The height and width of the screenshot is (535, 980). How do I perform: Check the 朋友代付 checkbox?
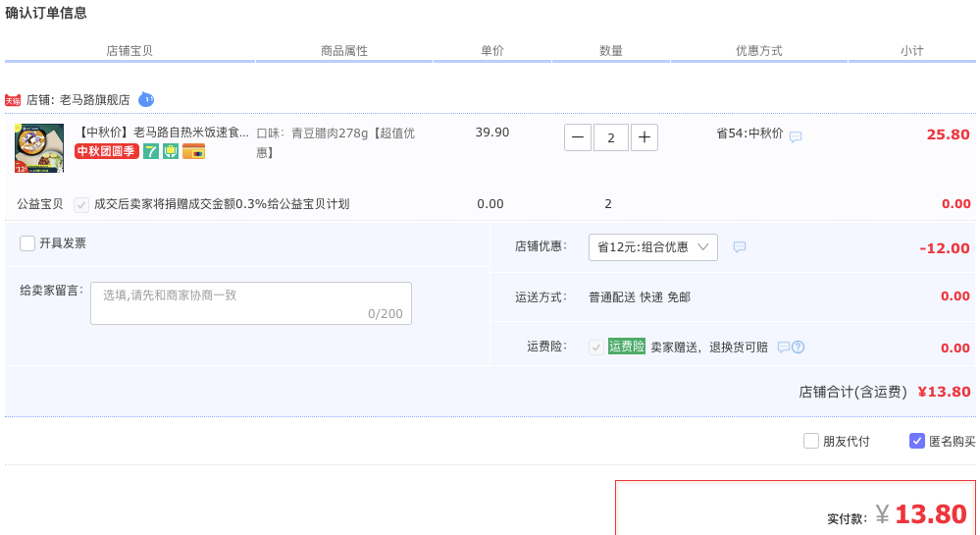coord(810,441)
